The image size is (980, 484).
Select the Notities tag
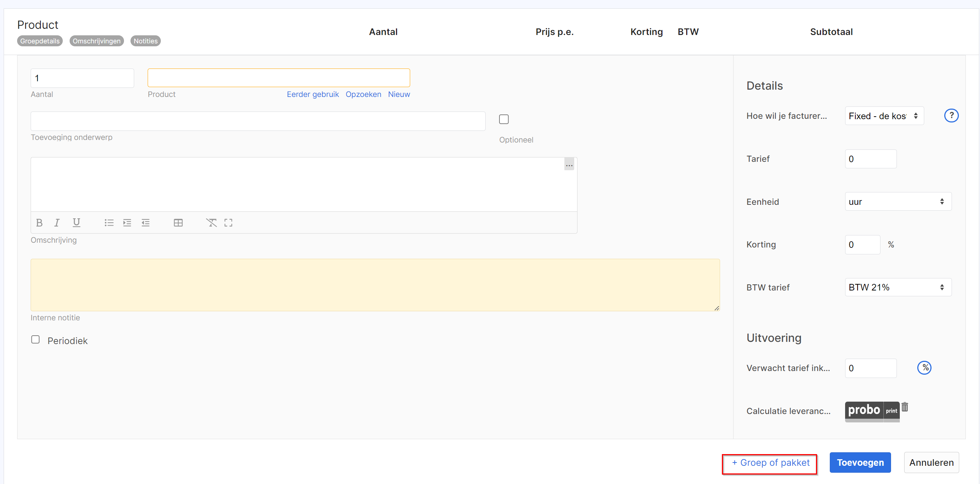145,41
